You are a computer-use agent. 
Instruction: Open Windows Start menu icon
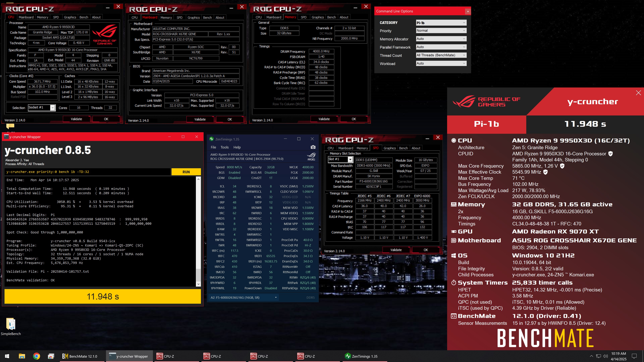[7, 356]
